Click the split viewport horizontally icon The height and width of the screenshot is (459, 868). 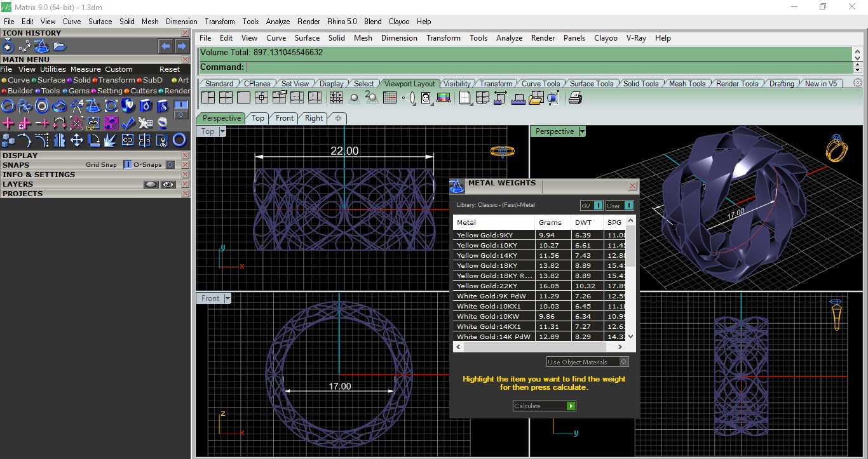(297, 98)
